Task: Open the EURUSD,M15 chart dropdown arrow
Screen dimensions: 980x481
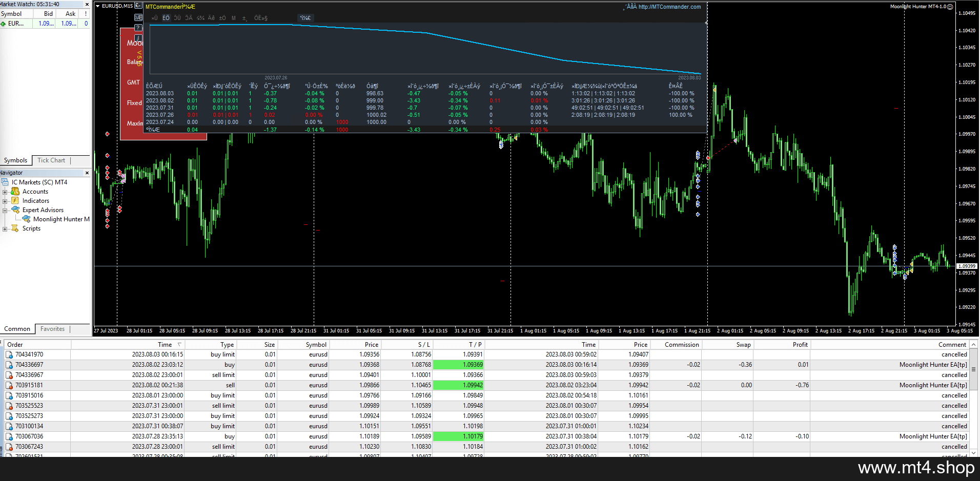Action: tap(97, 6)
